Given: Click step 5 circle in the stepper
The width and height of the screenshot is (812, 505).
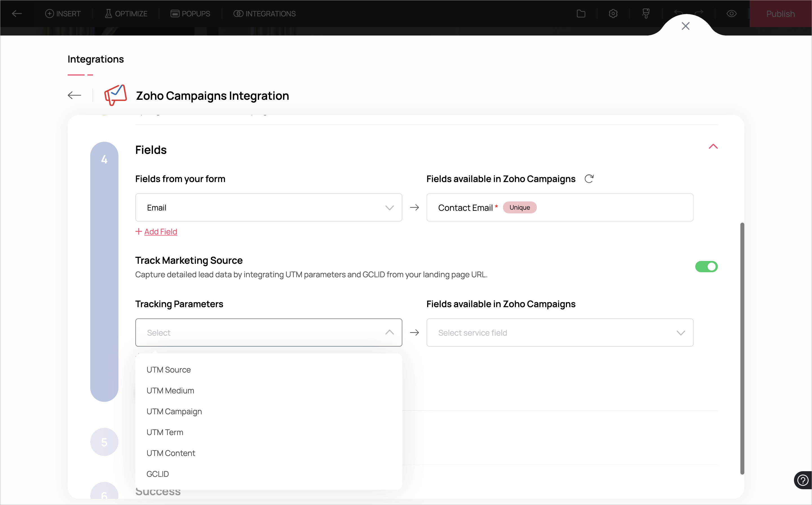Looking at the screenshot, I should (x=104, y=442).
